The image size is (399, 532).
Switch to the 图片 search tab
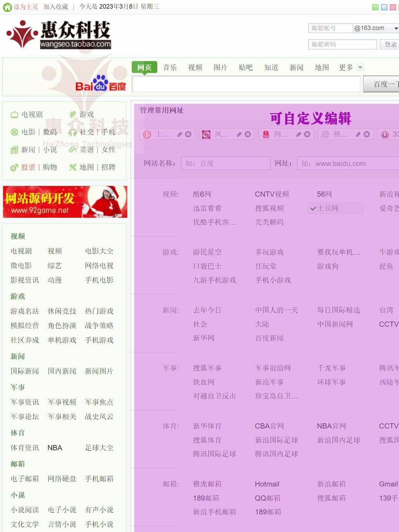pos(220,67)
